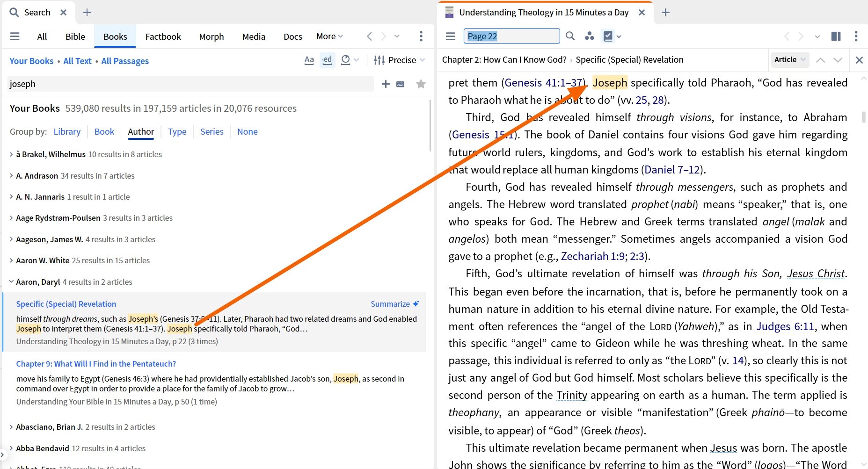
Task: Close the Search tab
Action: pyautogui.click(x=64, y=13)
